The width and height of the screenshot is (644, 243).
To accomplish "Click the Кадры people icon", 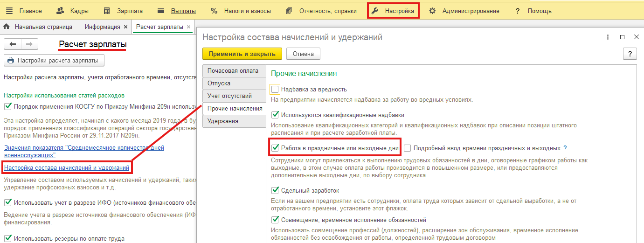I will [60, 11].
